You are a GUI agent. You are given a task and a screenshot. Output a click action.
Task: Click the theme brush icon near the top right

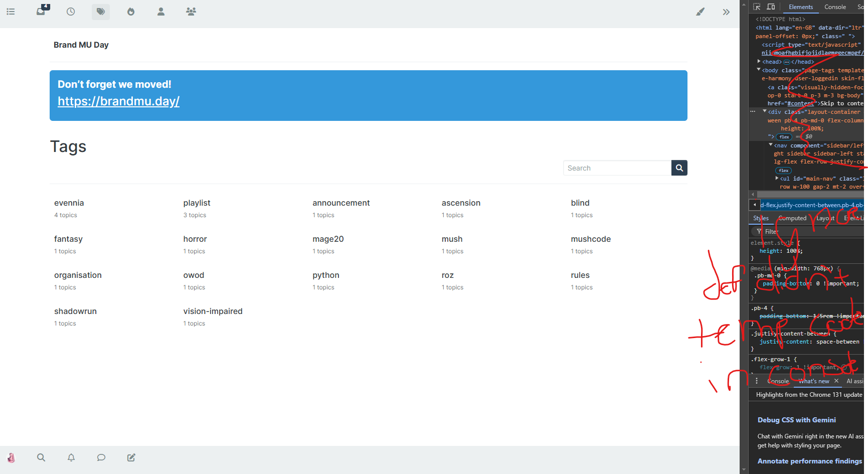701,12
